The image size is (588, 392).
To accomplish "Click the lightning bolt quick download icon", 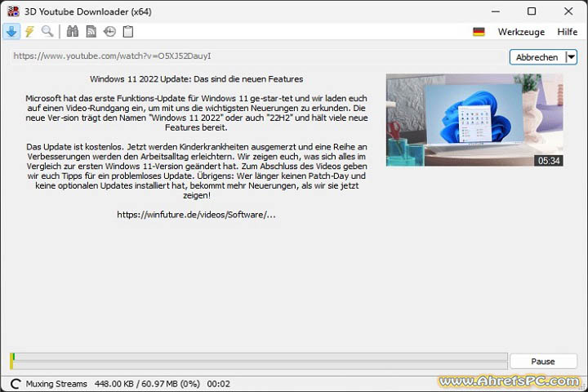I will pos(29,32).
